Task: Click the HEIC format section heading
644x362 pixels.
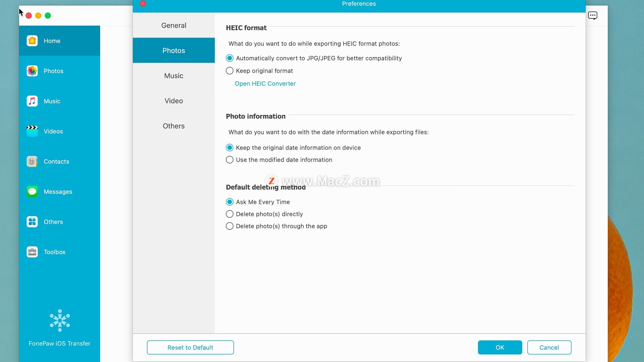Action: [246, 28]
